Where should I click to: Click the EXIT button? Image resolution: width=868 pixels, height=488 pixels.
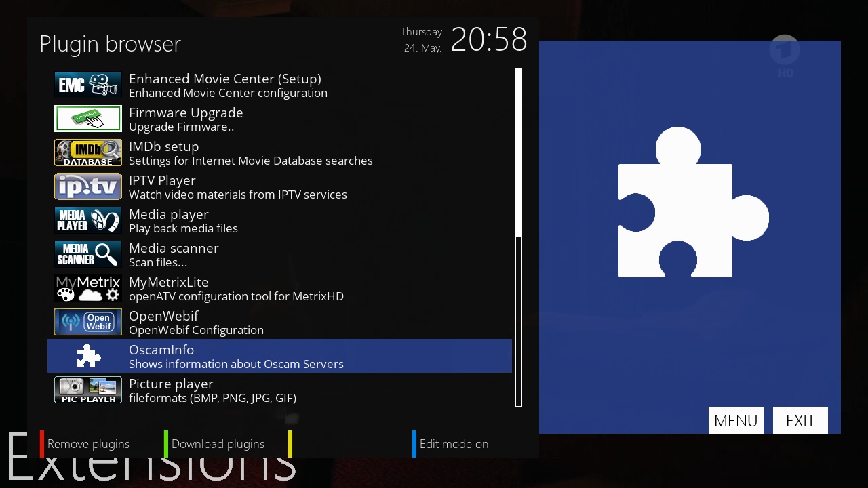[x=800, y=420]
